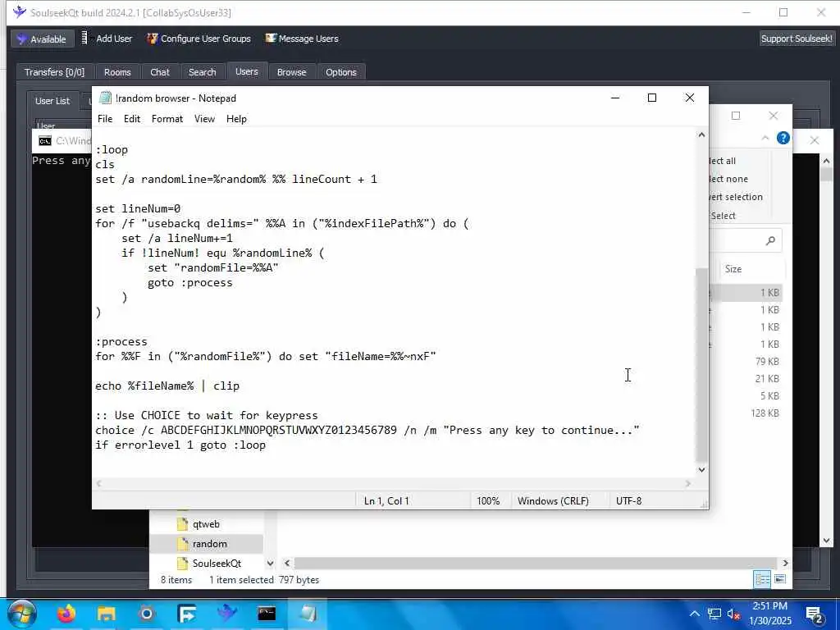840x630 pixels.
Task: Open the Soulseek taskbar icon
Action: [226, 614]
